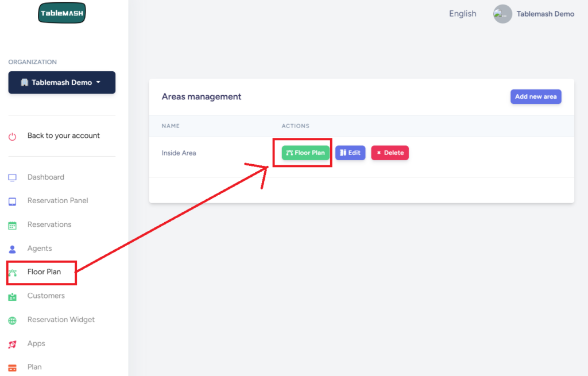Image resolution: width=588 pixels, height=376 pixels.
Task: Click the Reservation Widget globe icon
Action: click(x=13, y=320)
